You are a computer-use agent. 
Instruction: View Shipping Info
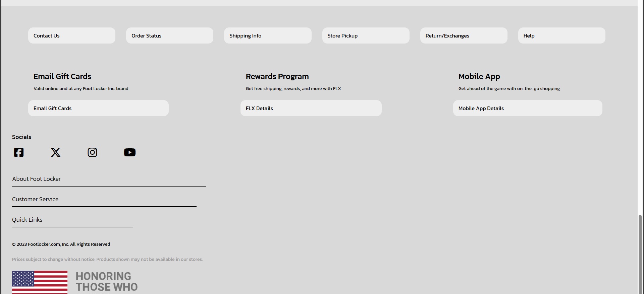[x=267, y=35]
